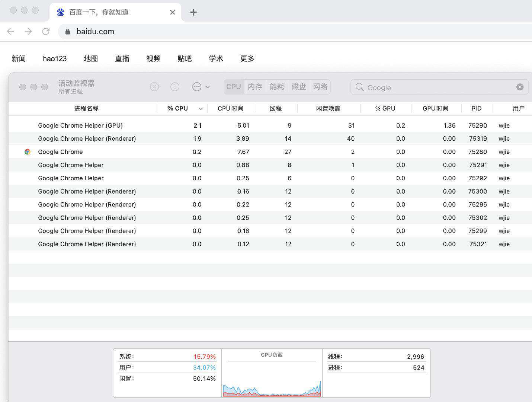Select the Google Chrome Helper row with PID 75291

coord(270,165)
